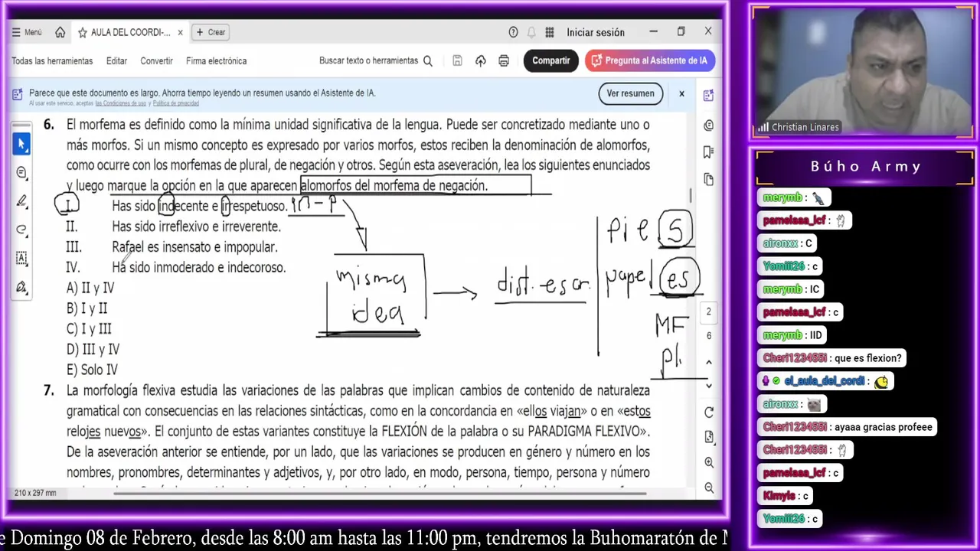
Task: Click the current page number box 2
Action: pos(708,311)
